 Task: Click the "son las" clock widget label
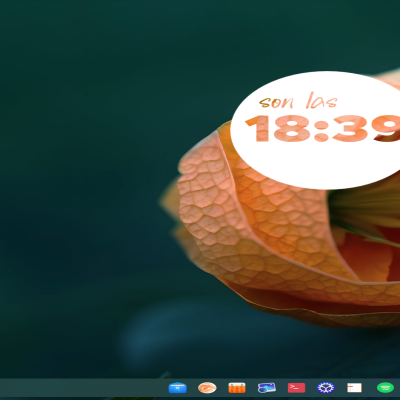coord(298,101)
